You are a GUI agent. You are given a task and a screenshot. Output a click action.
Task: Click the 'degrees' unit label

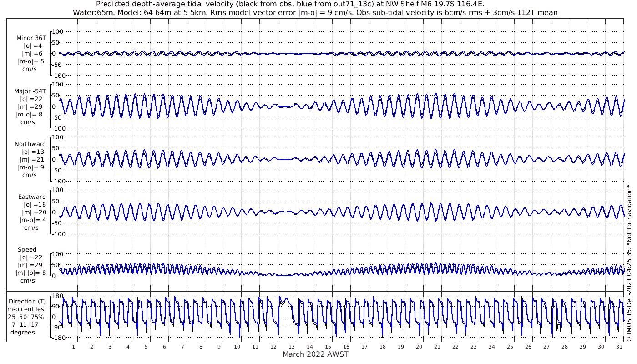[23, 332]
